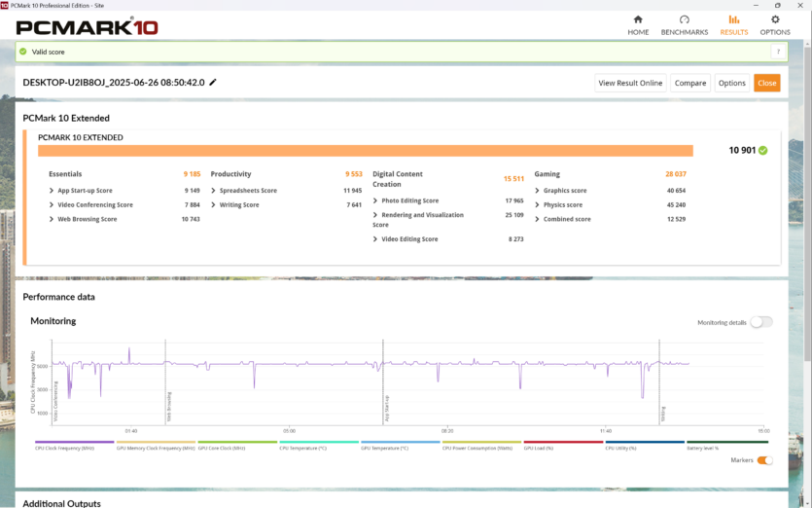812x508 pixels.
Task: Open the Options gear icon
Action: click(x=775, y=19)
